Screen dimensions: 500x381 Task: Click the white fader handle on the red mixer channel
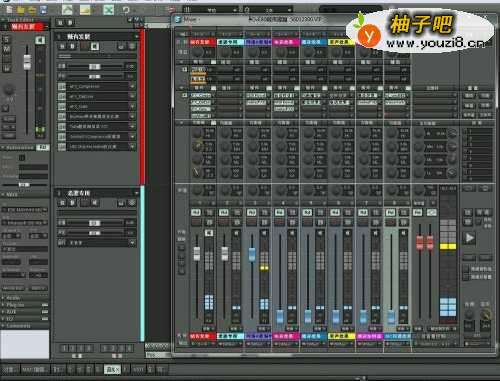point(197,254)
